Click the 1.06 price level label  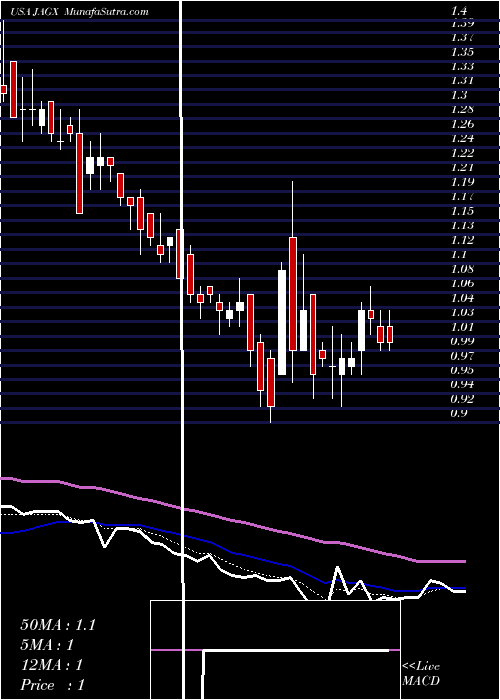(462, 283)
